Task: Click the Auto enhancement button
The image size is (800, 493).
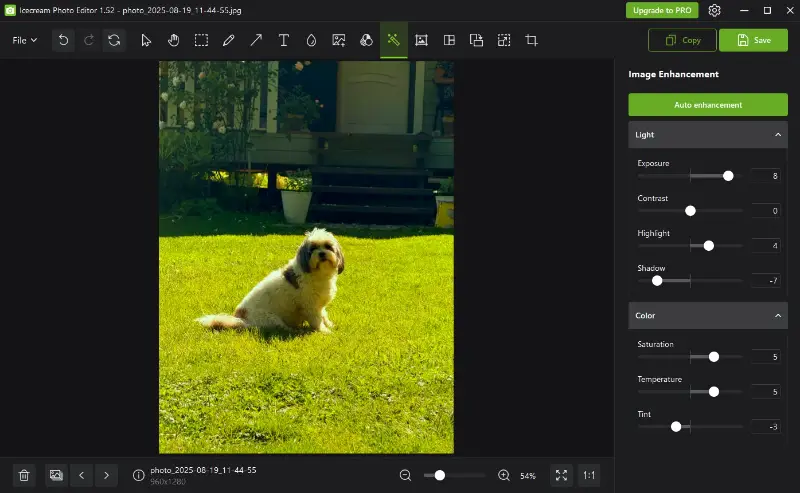Action: point(708,104)
